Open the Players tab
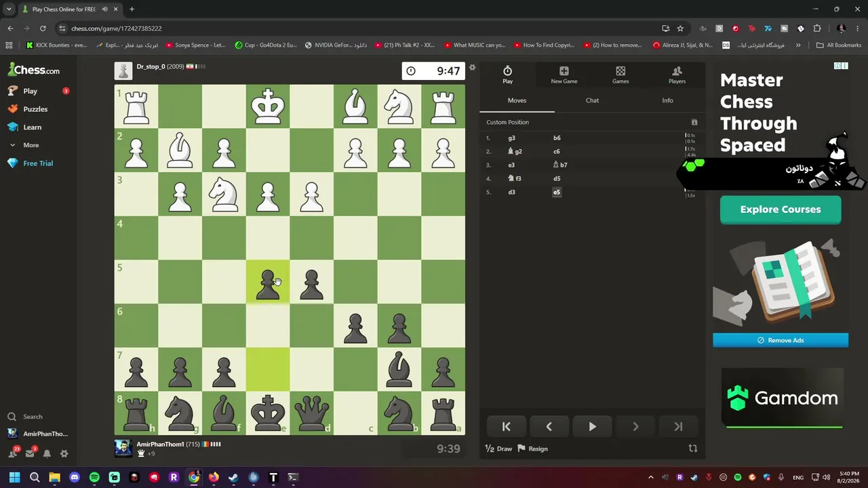Screen dimensions: 868x488 tap(677, 75)
